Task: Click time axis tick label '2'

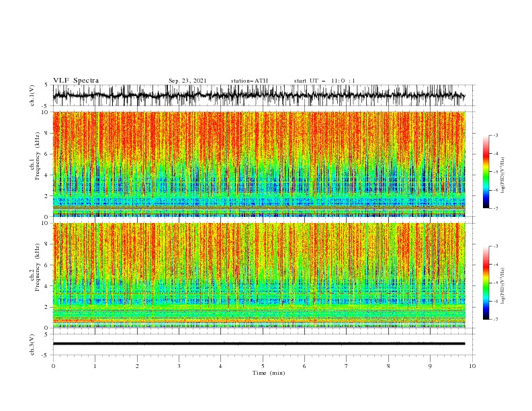Action: pos(137,366)
